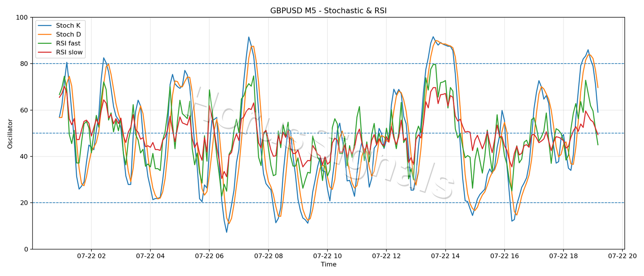Click the y-axis tick label 20

click(x=24, y=203)
